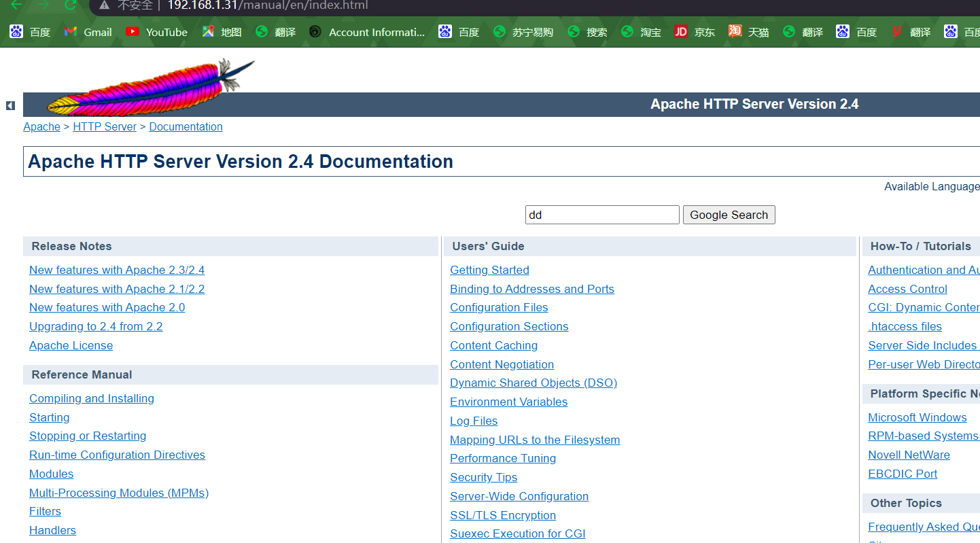The width and height of the screenshot is (980, 543).
Task: Open the Configuration Files link
Action: [x=499, y=307]
